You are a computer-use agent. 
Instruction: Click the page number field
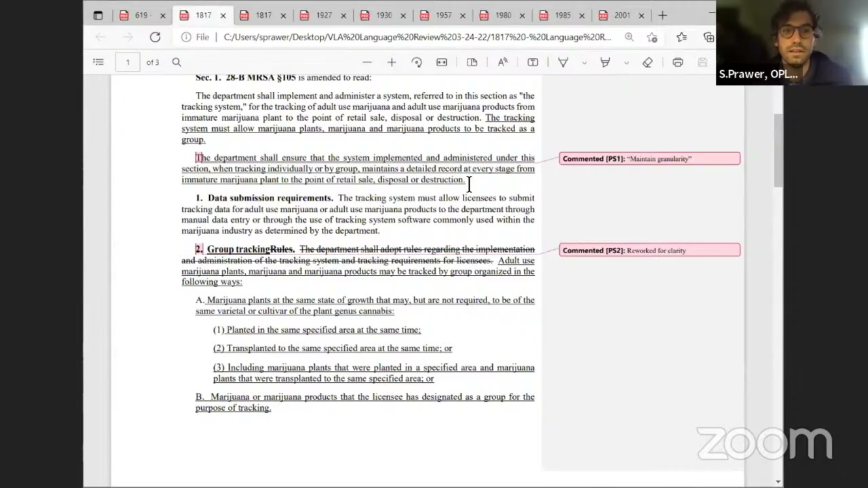coord(127,62)
